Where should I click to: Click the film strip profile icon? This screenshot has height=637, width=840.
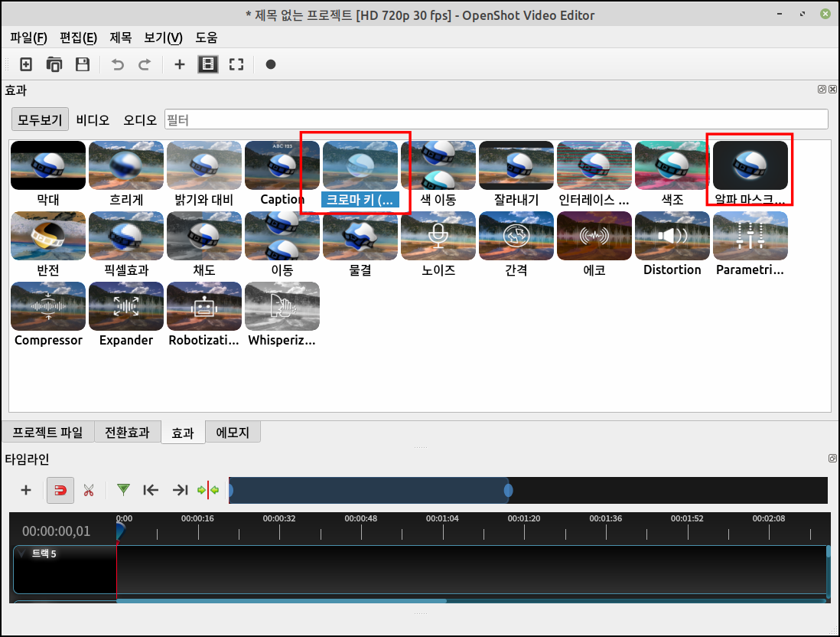pos(208,64)
